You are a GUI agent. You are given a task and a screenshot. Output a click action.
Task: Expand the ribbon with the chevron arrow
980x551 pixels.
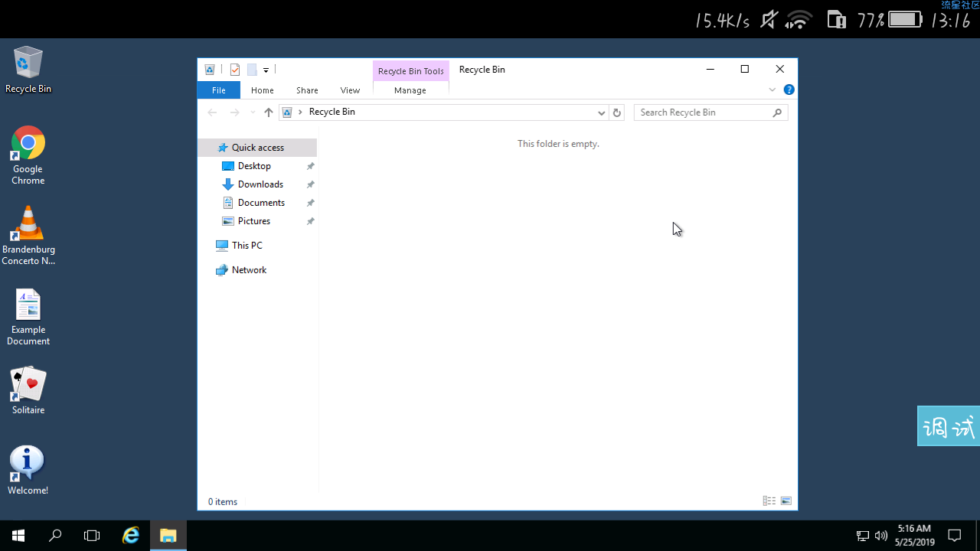773,90
